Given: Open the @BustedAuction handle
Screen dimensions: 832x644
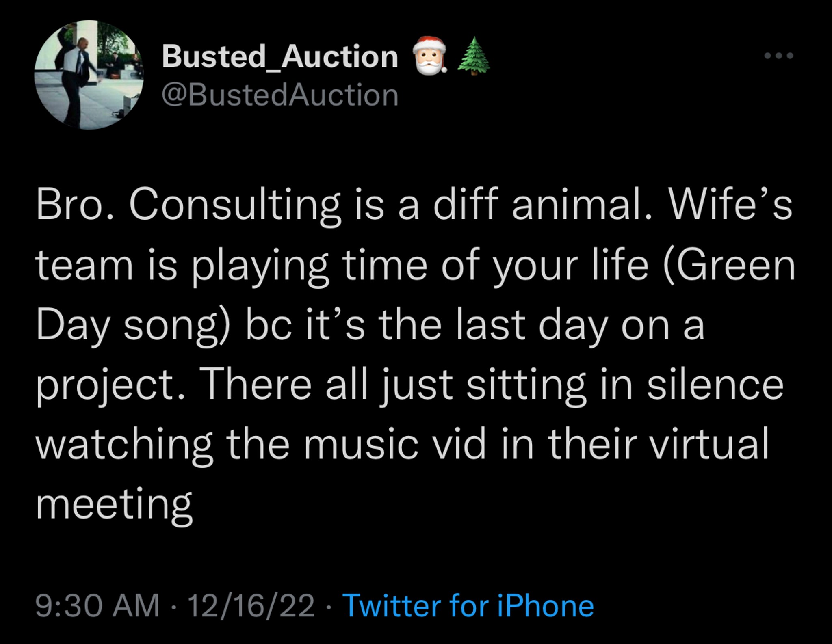Looking at the screenshot, I should 280,95.
